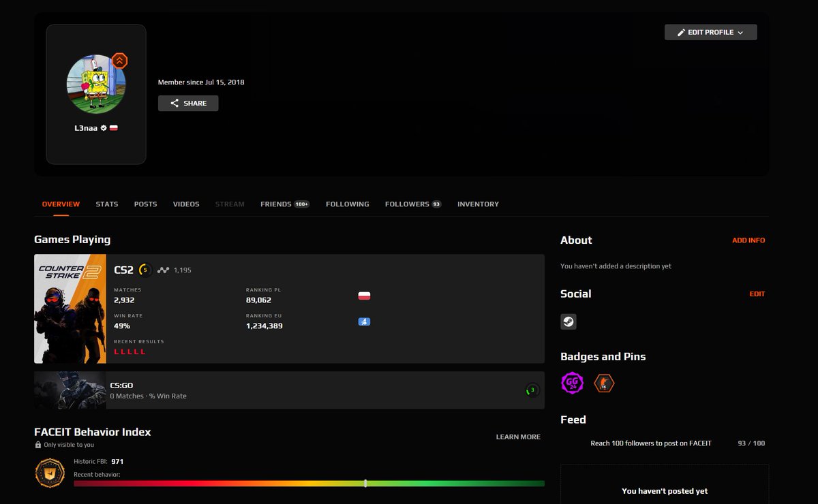Open the INVENTORY tab
The image size is (818, 504).
478,204
